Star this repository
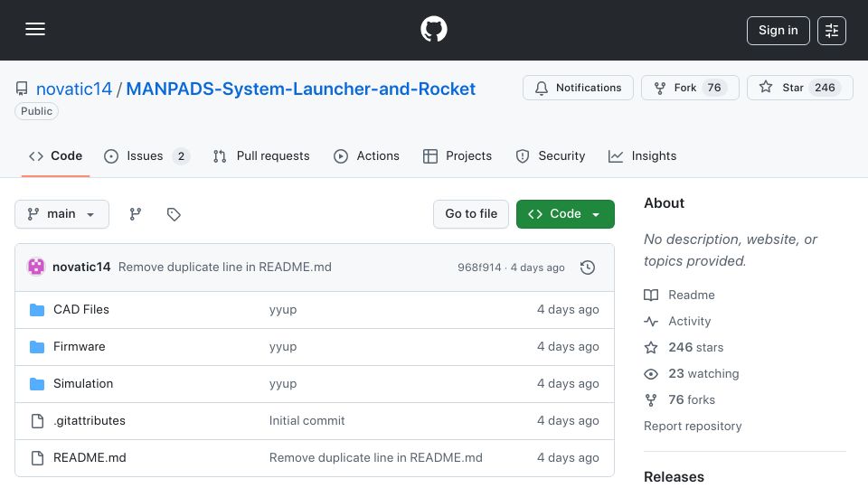 (x=799, y=88)
